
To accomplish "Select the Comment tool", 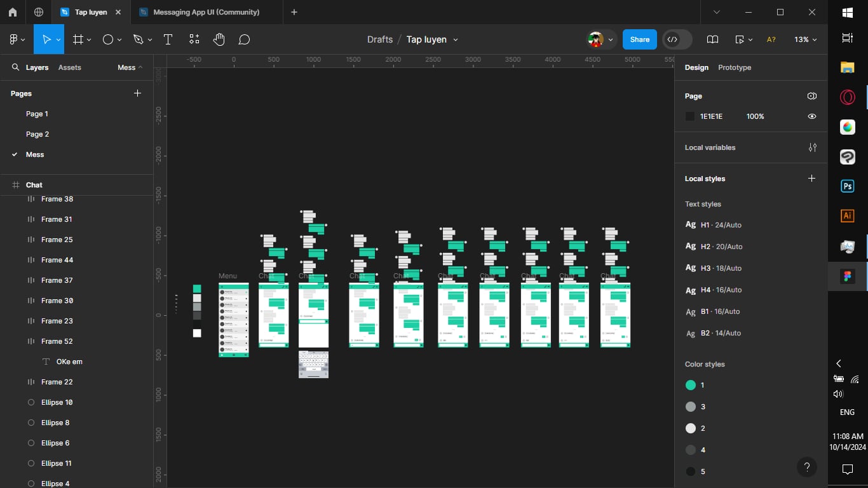I will [x=244, y=39].
